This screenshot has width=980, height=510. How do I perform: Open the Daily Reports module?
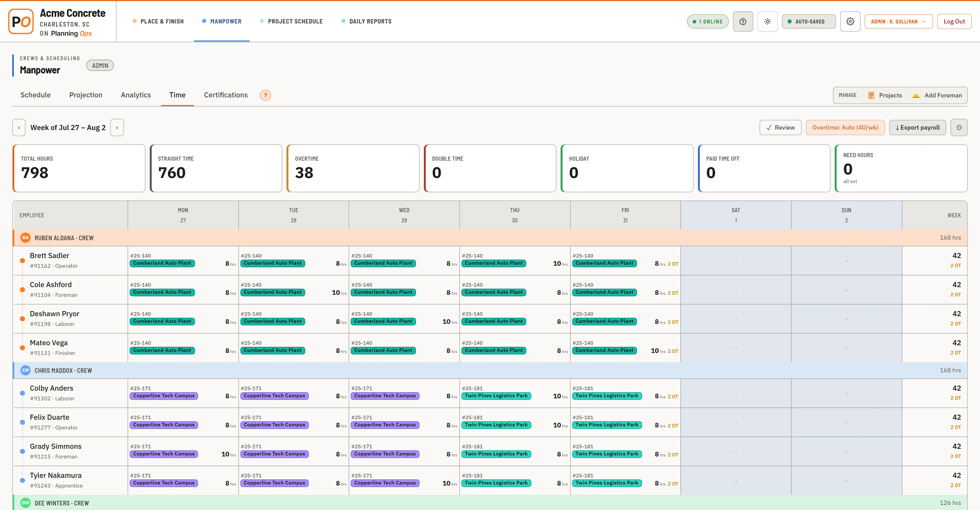[x=366, y=22]
